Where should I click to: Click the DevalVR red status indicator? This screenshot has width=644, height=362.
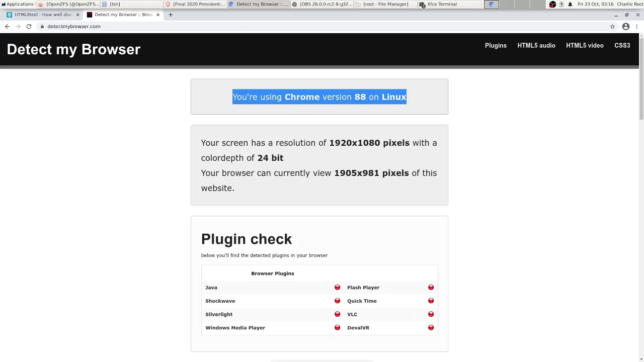tap(431, 328)
